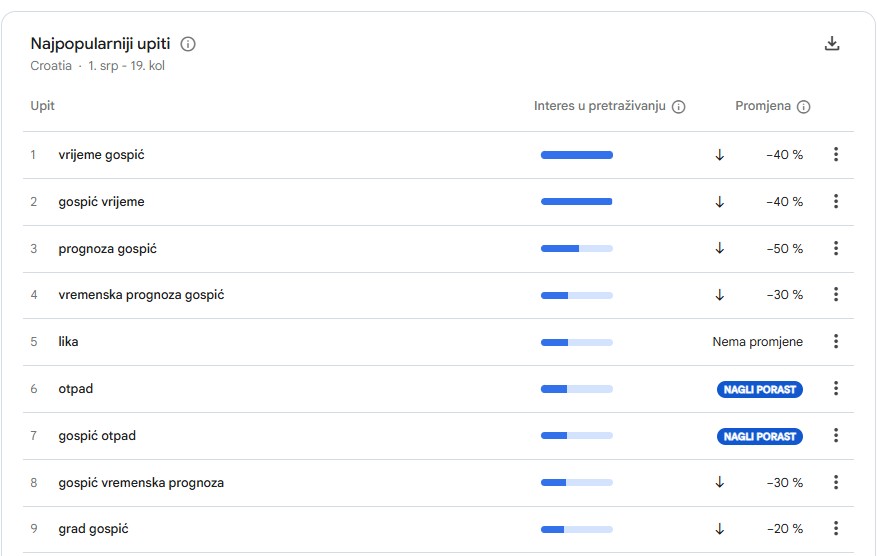Click NAGLI PORAST badge for otpad

(760, 389)
